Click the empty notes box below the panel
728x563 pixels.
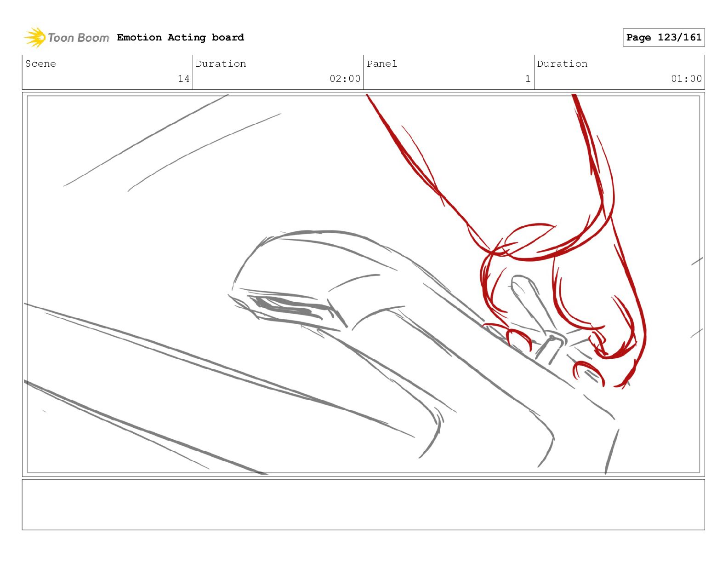(363, 505)
